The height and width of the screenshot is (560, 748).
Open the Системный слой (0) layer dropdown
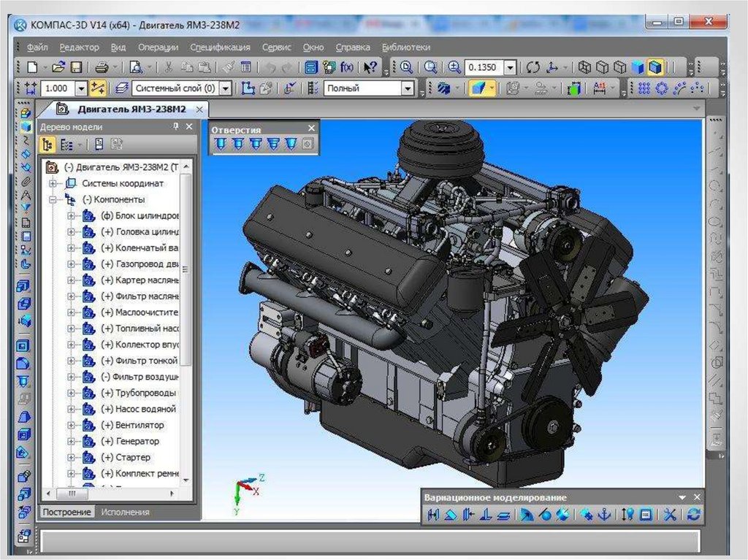tap(226, 88)
